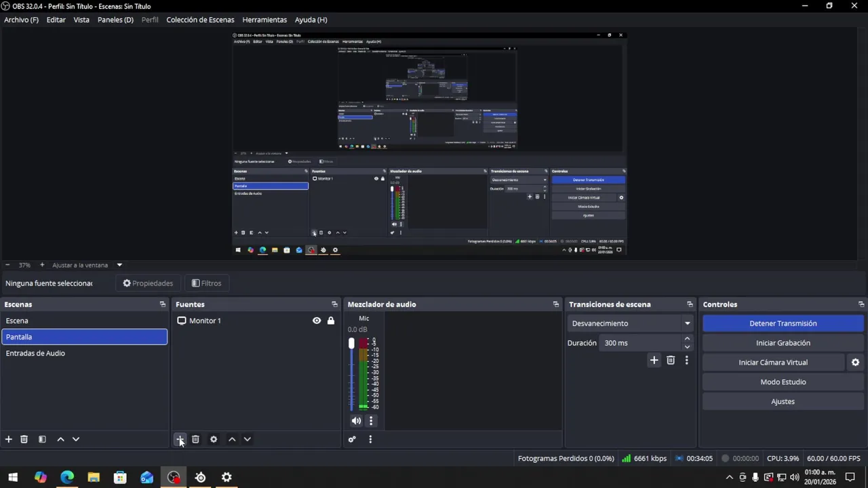
Task: Select the Escena scene
Action: (x=84, y=321)
